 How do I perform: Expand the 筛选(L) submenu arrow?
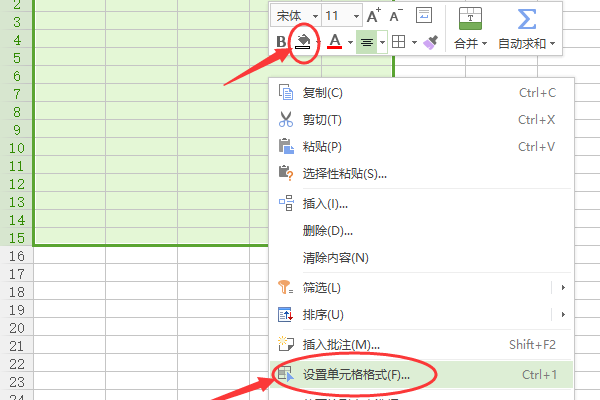(x=563, y=287)
